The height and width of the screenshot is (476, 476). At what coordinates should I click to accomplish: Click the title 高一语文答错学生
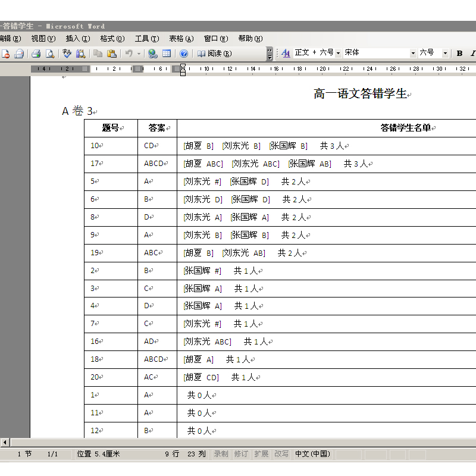[360, 93]
